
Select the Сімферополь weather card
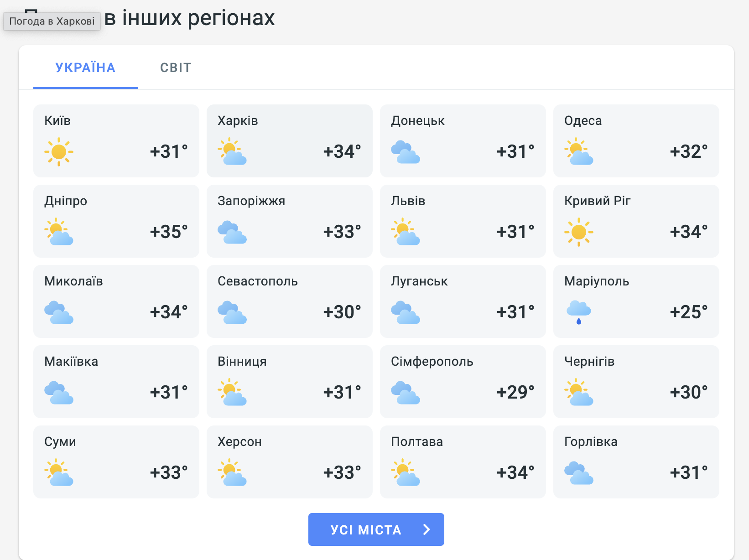(463, 382)
